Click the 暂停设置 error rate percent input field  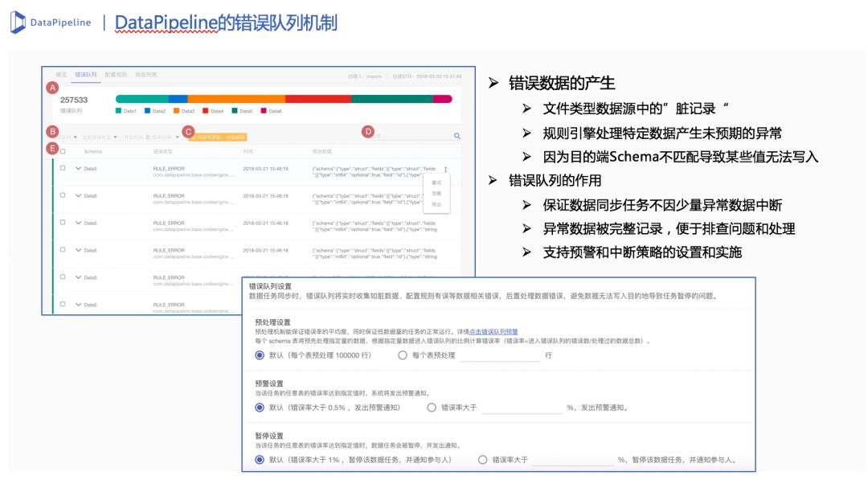pyautogui.click(x=573, y=460)
